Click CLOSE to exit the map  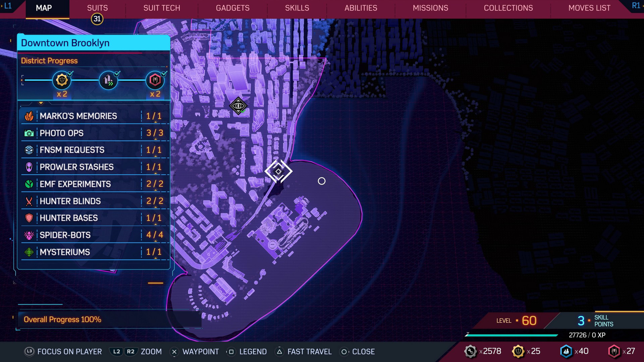point(357,352)
